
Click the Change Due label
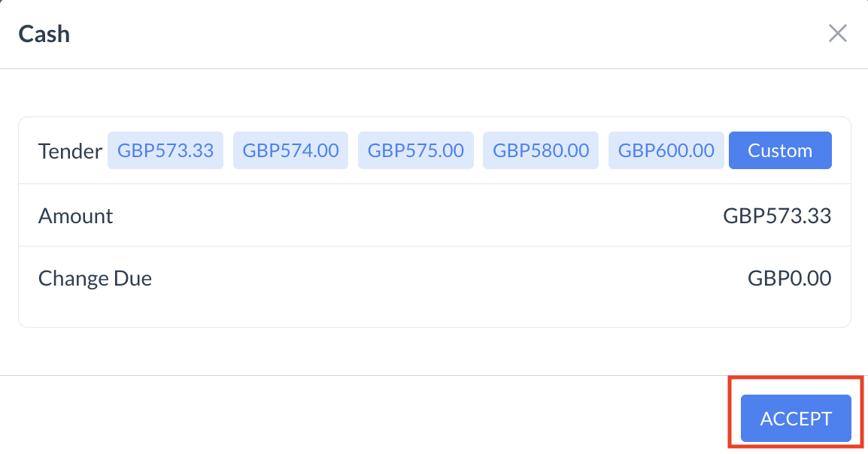point(95,279)
